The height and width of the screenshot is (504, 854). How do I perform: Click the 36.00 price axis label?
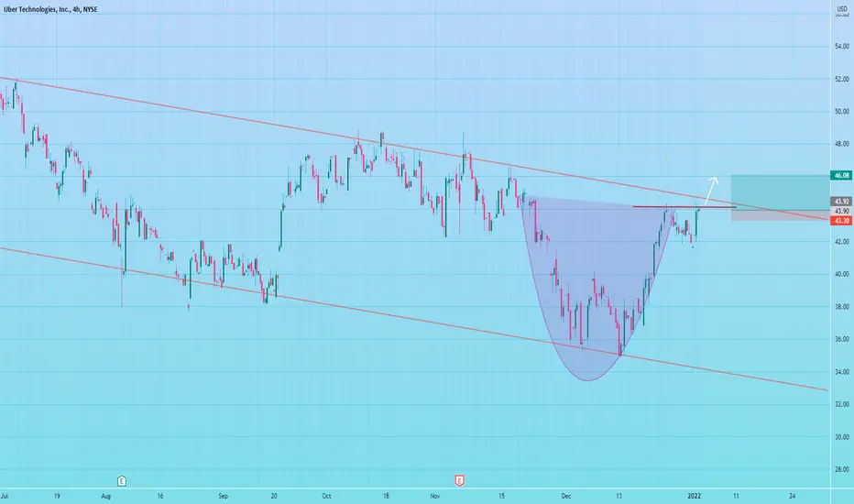click(x=841, y=339)
